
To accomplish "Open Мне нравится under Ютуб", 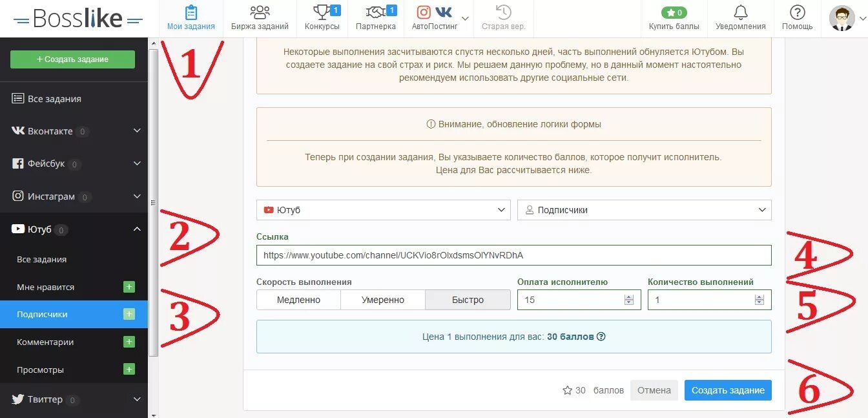I will [x=45, y=287].
